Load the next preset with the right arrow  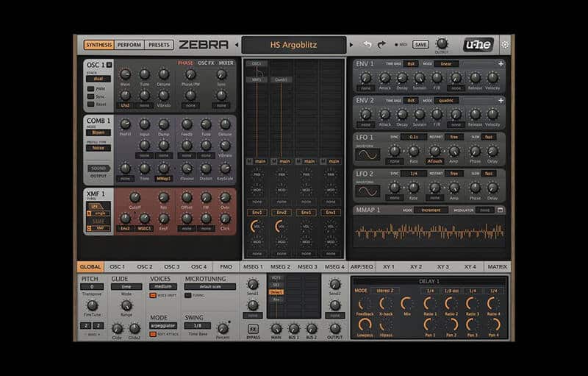[351, 45]
